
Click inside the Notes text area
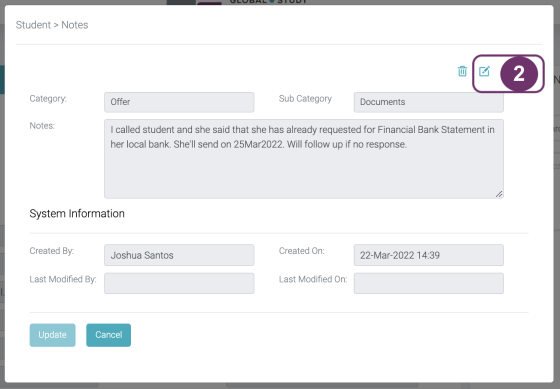(x=304, y=159)
